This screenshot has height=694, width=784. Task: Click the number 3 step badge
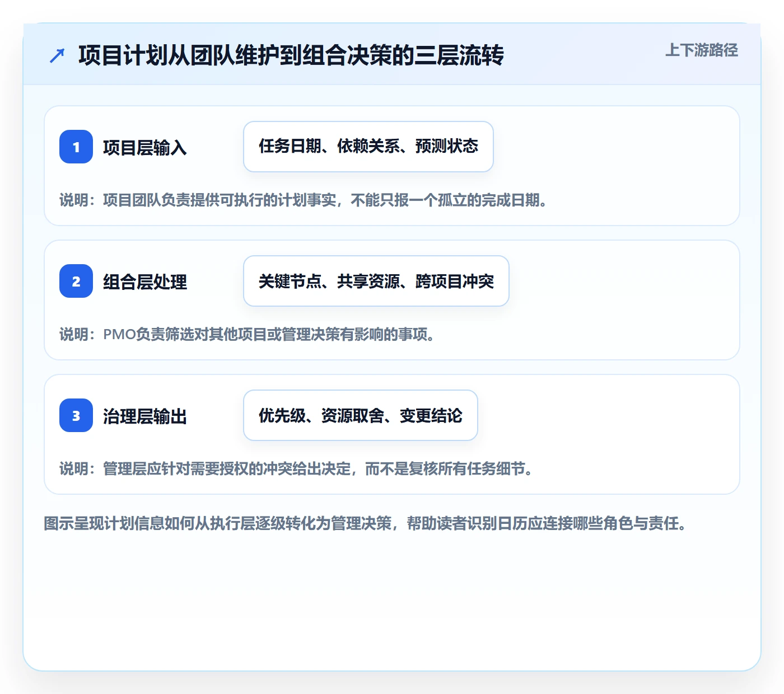pos(76,415)
